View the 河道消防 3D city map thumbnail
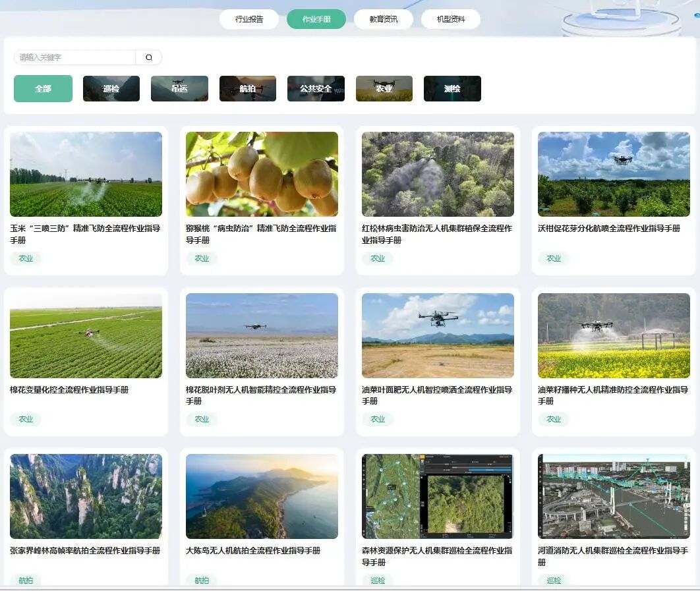Screen dimensions: 700x591 point(614,496)
